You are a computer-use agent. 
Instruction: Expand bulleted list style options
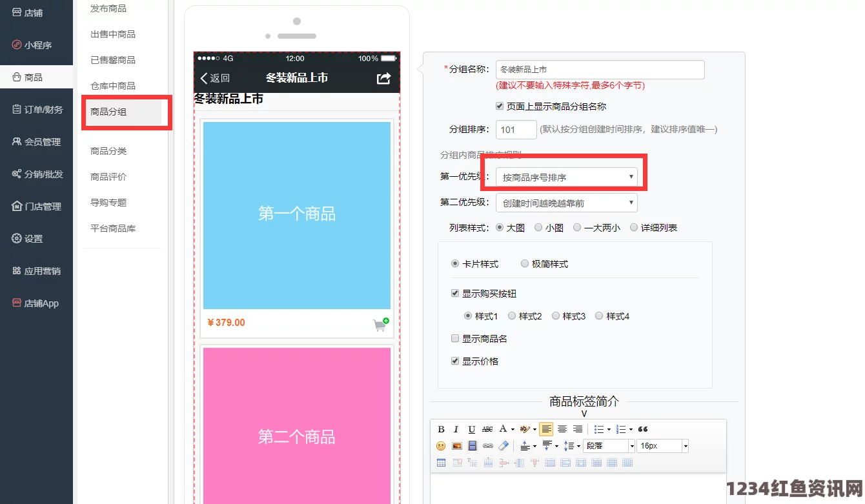609,429
